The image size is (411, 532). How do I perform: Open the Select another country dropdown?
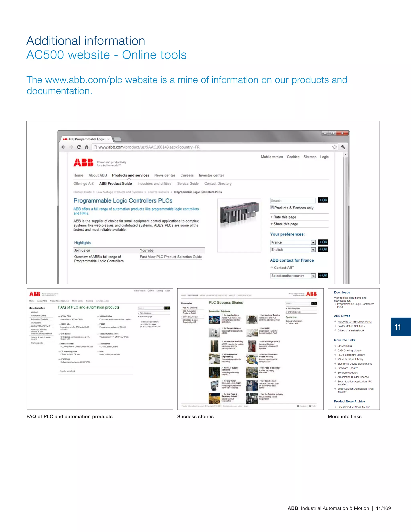point(293,276)
